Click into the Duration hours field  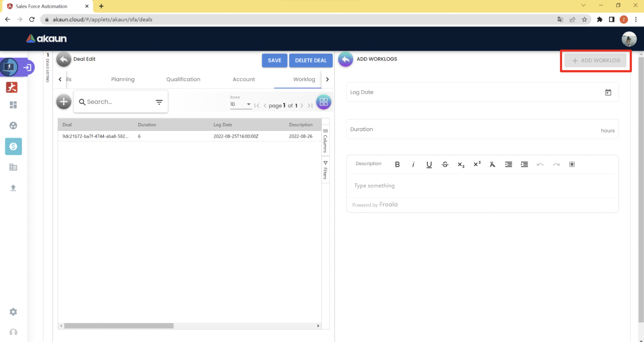(472, 130)
